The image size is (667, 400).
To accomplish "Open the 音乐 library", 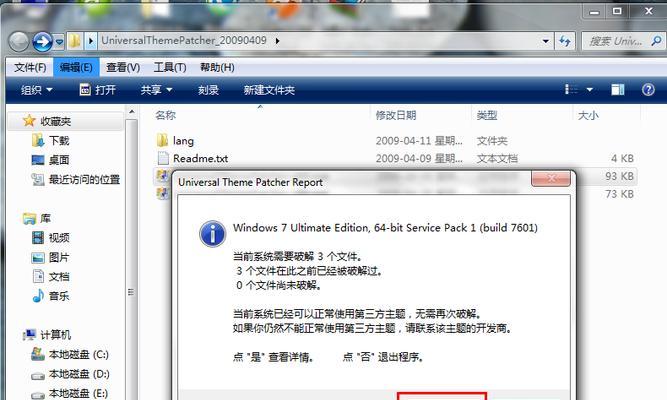I will [x=59, y=296].
